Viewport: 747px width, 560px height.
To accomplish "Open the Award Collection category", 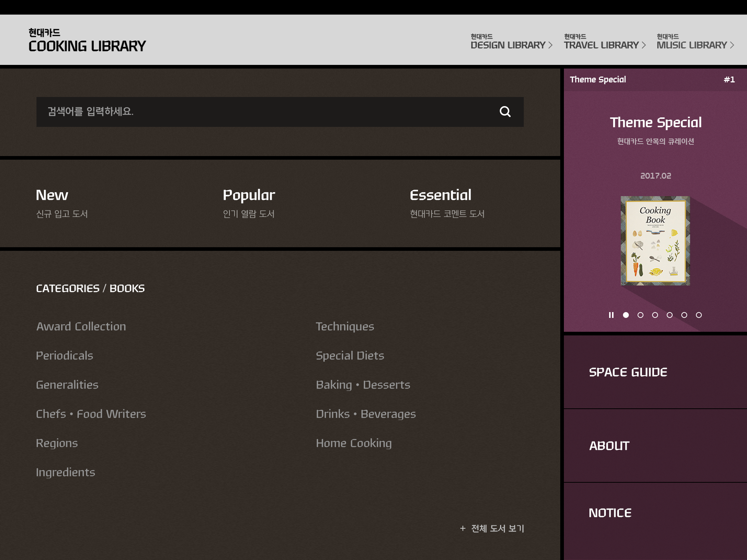I will tap(81, 326).
